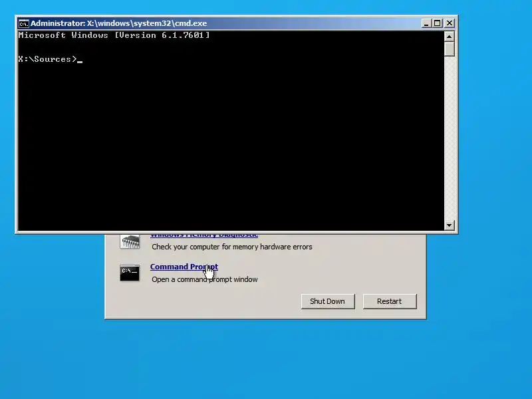Open the Command Prompt link
The image size is (532, 399).
click(x=184, y=267)
